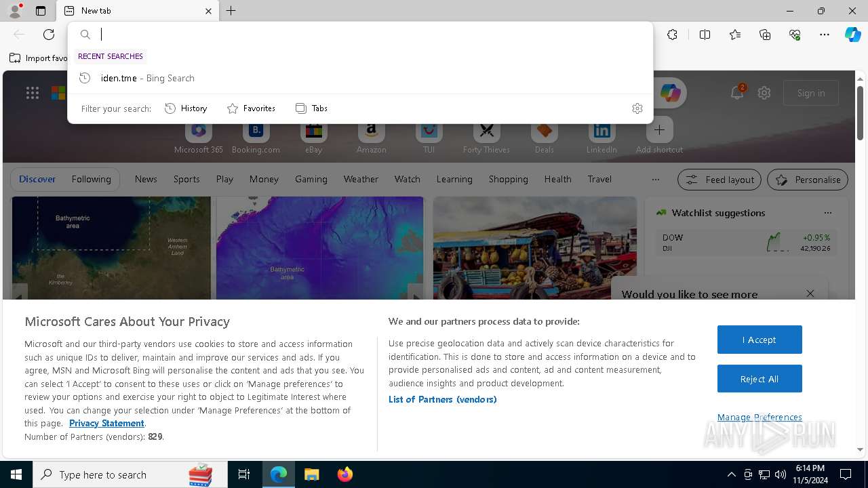The width and height of the screenshot is (868, 488).
Task: Open Weather category
Action: tap(361, 179)
